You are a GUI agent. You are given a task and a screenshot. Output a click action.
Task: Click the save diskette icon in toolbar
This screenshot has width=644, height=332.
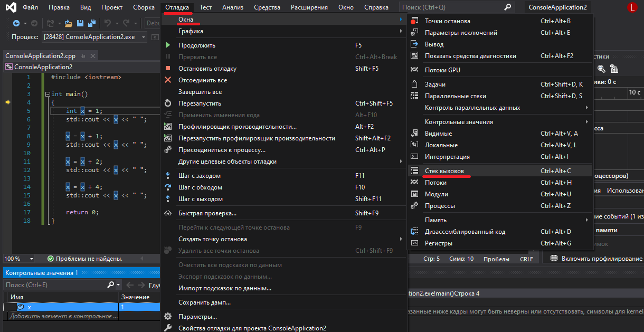[x=80, y=23]
